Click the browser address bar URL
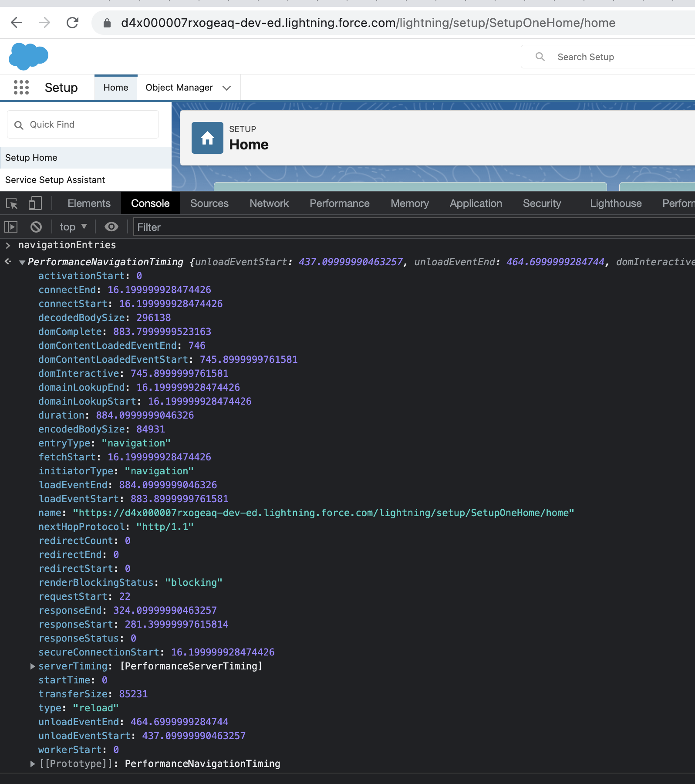Screen dimensions: 695x784 (x=368, y=23)
